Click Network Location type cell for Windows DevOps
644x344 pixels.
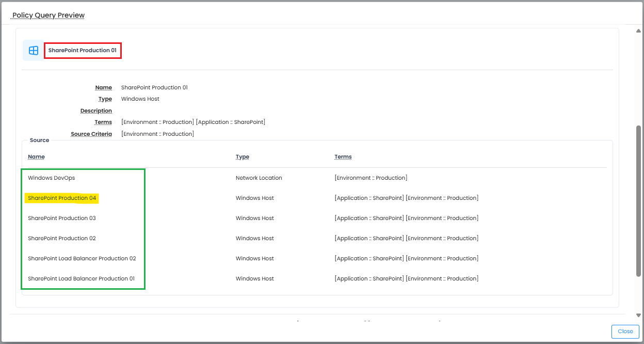coord(259,178)
